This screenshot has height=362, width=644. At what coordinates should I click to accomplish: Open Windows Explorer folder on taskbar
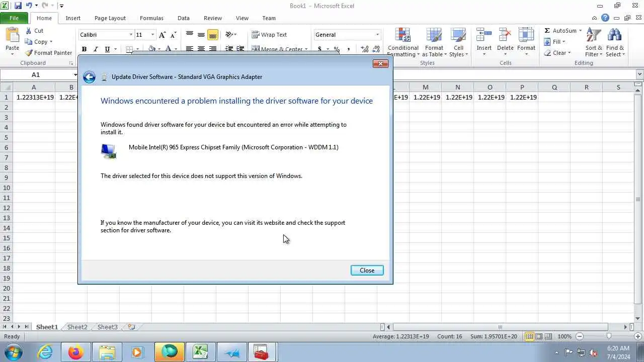click(107, 352)
